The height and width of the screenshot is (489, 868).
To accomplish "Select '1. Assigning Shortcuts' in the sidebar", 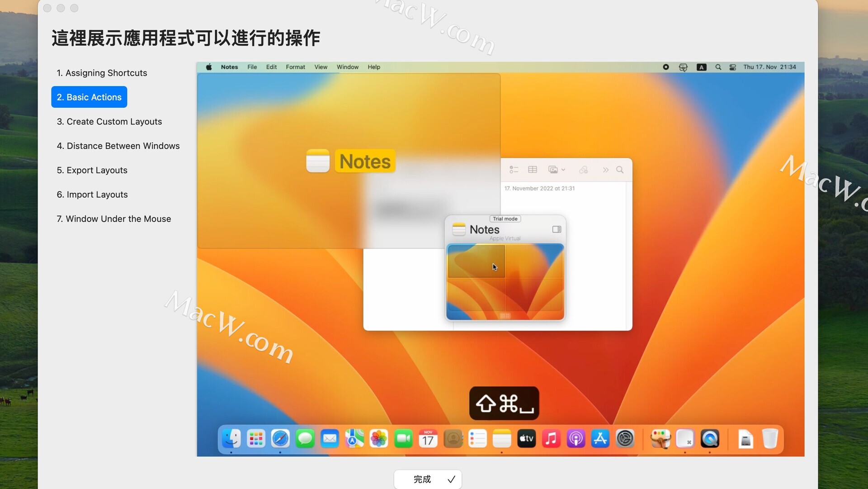I will 102,73.
